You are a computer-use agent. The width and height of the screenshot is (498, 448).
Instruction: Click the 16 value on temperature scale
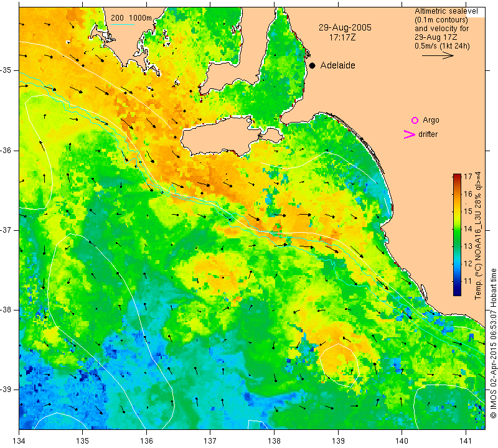[x=468, y=194]
